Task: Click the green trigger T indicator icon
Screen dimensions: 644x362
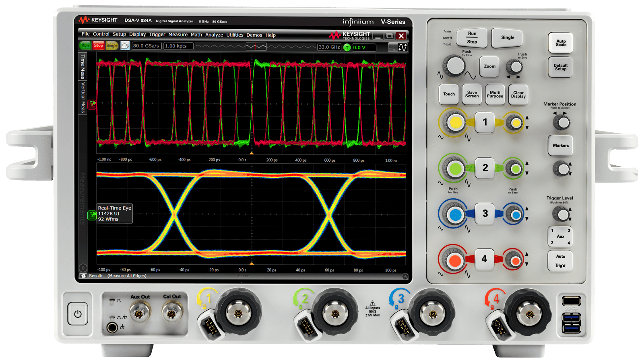Action: pos(347,47)
